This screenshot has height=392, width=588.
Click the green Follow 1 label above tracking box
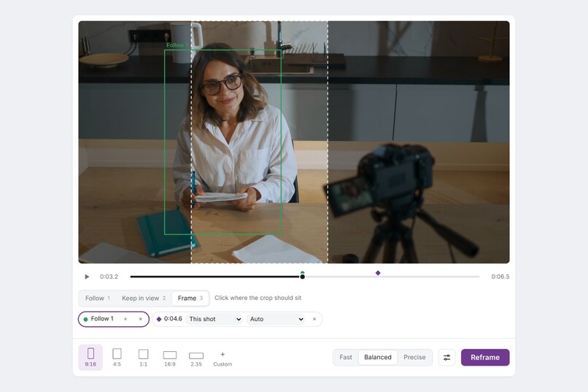tap(177, 45)
